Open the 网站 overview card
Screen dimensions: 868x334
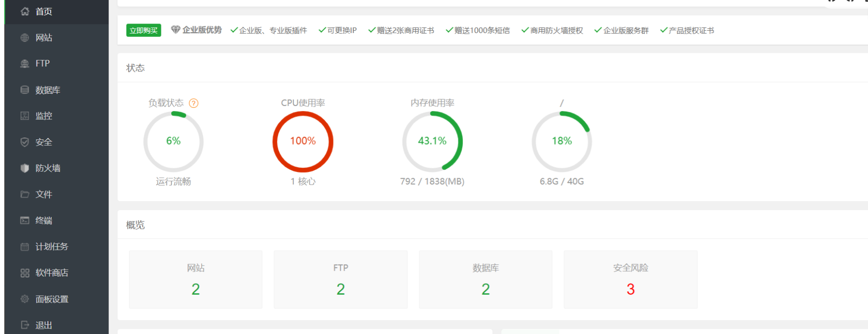point(196,279)
